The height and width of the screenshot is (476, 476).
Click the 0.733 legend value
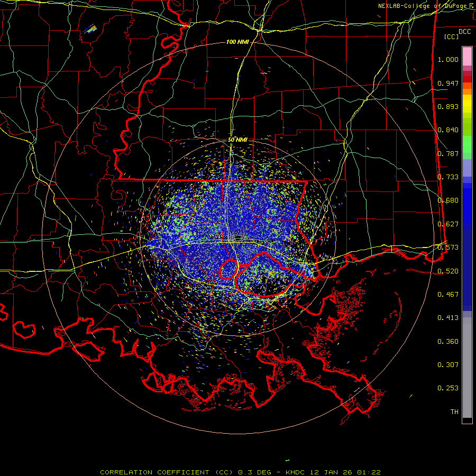448,177
